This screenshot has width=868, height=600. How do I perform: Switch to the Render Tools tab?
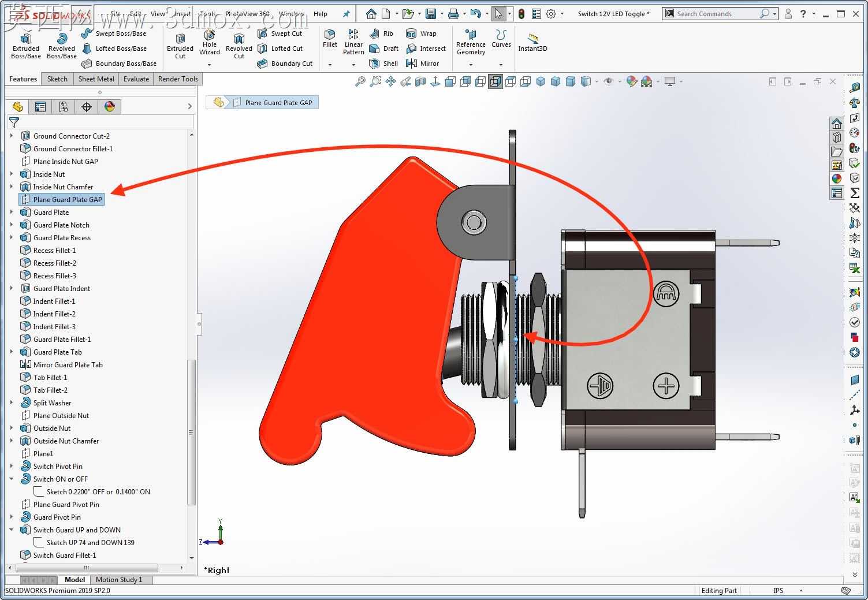(178, 79)
